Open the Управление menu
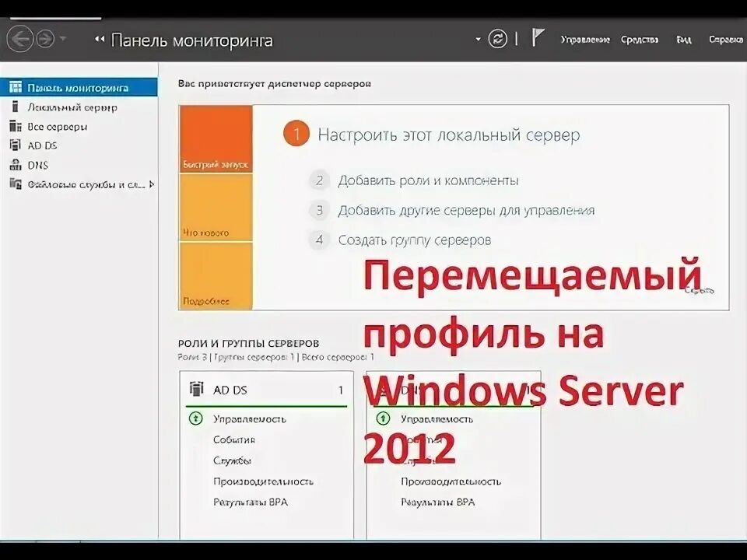The height and width of the screenshot is (560, 747). (585, 40)
